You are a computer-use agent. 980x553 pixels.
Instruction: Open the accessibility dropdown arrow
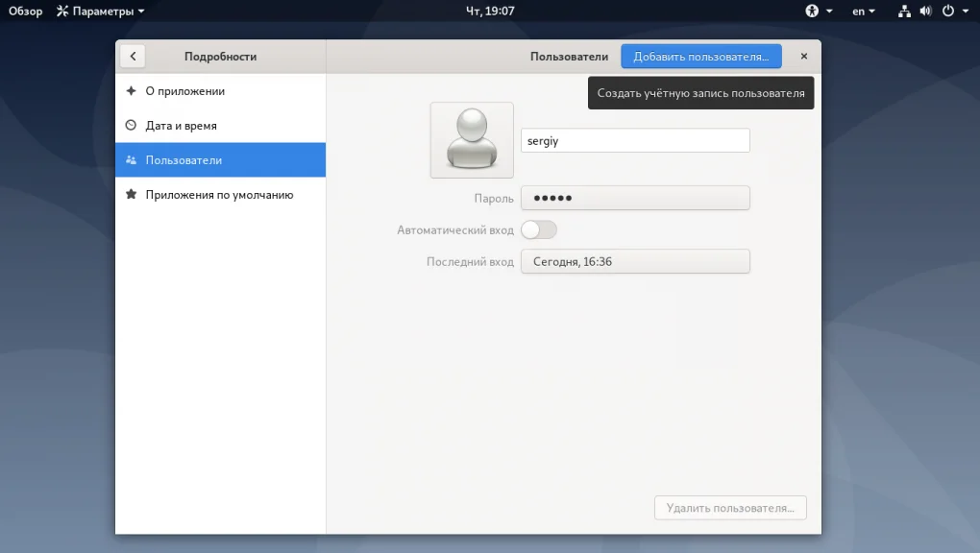(x=829, y=11)
